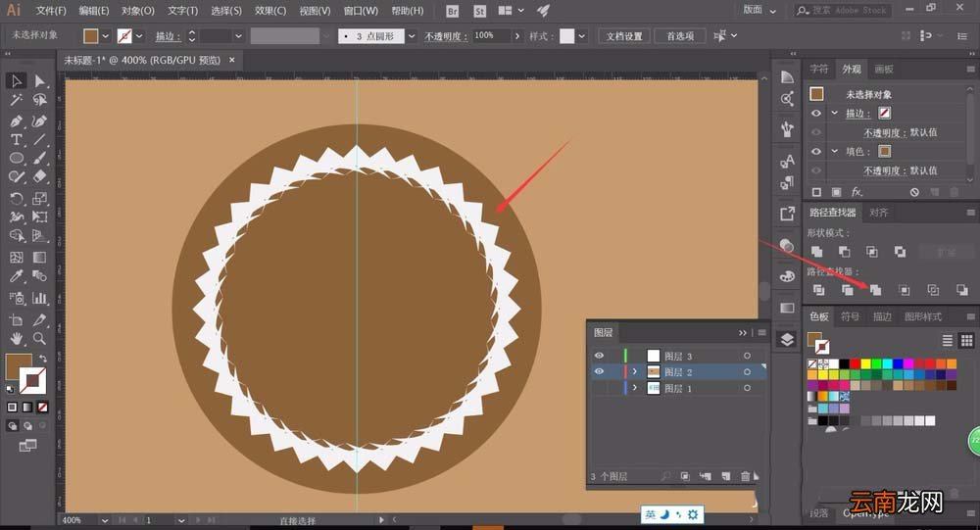Switch to the 对齐 tab
Screen dimensions: 980x530
(878, 213)
